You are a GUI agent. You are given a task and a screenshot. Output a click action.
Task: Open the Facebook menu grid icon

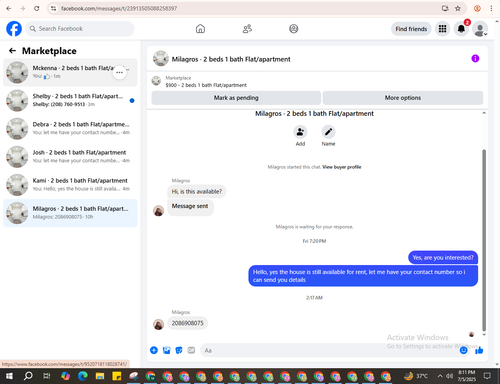442,29
